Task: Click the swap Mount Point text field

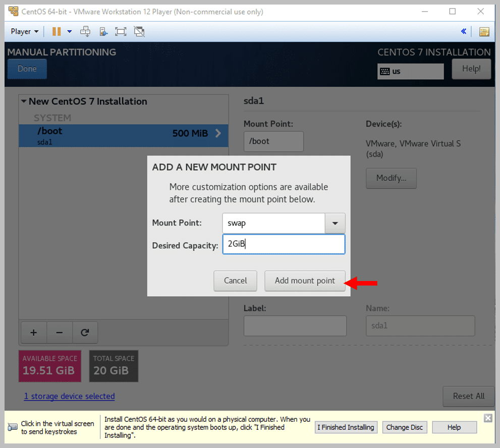Action: (x=273, y=223)
